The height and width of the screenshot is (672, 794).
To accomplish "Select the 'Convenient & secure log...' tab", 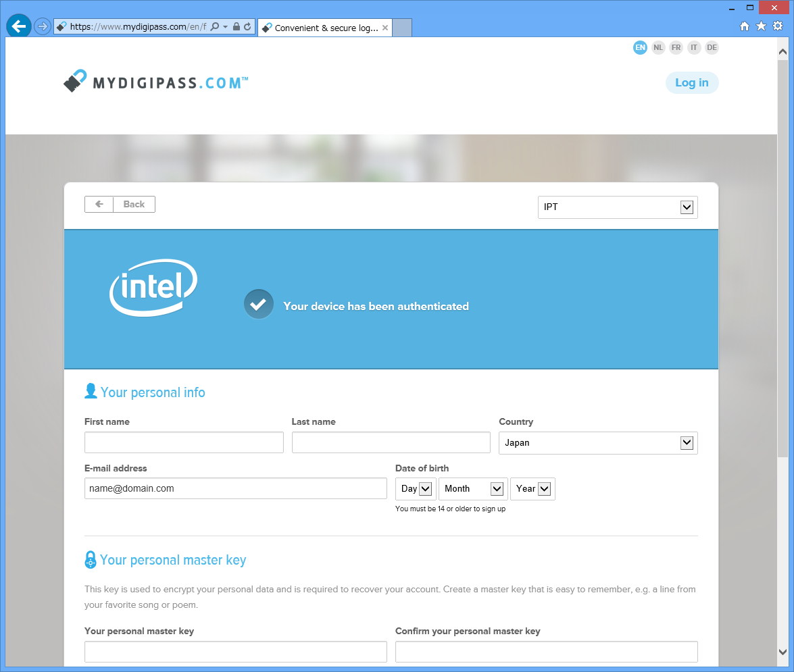I will tap(324, 28).
